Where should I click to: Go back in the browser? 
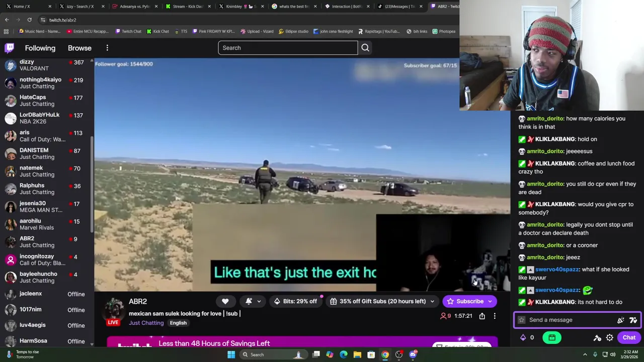(7, 20)
